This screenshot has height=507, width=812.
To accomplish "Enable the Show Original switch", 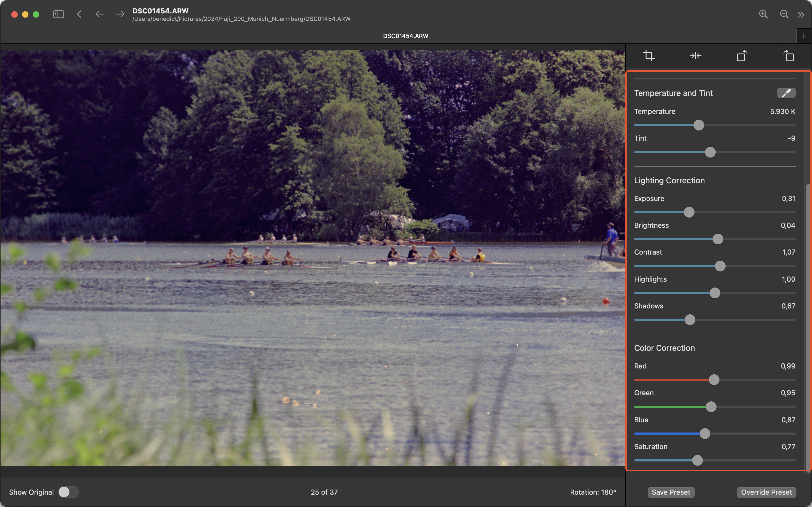I will [68, 491].
